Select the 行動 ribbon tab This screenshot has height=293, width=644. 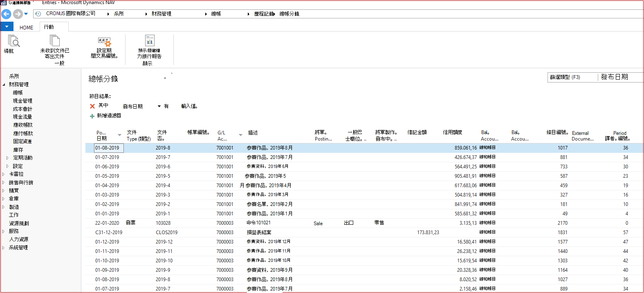point(49,27)
